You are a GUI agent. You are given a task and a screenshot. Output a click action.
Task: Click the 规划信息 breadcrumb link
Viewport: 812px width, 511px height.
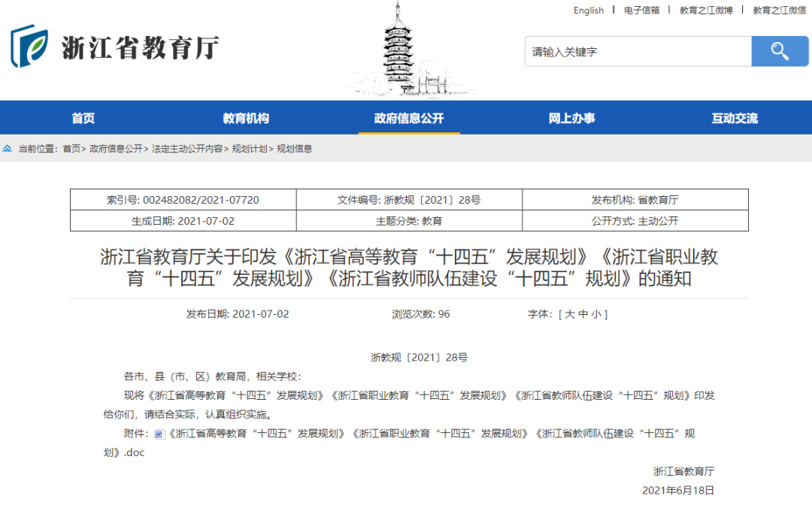[x=295, y=148]
